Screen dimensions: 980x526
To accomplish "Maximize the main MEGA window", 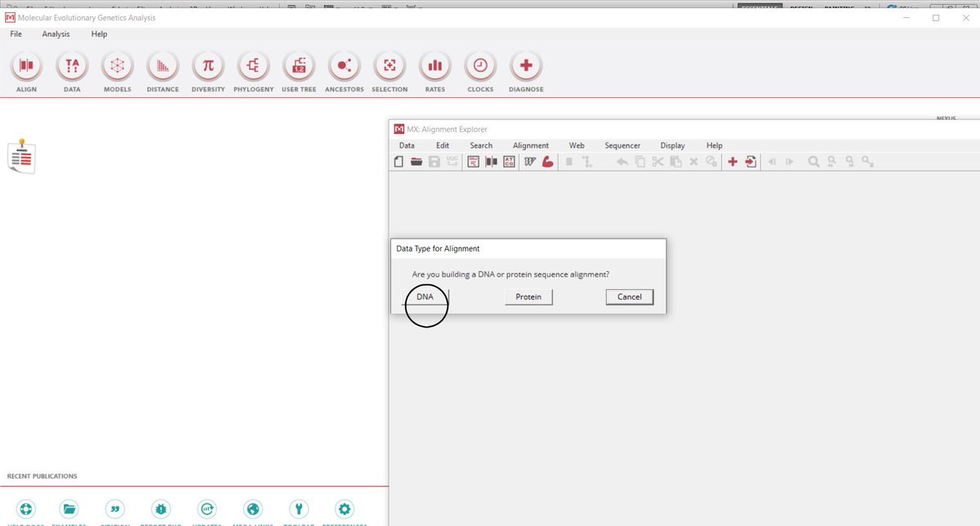I will (x=936, y=18).
